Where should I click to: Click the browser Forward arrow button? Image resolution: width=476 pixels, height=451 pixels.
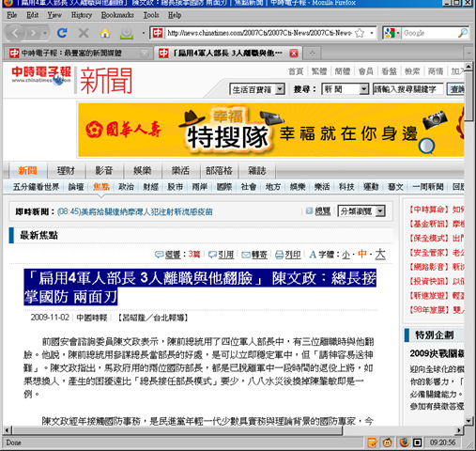pos(33,33)
